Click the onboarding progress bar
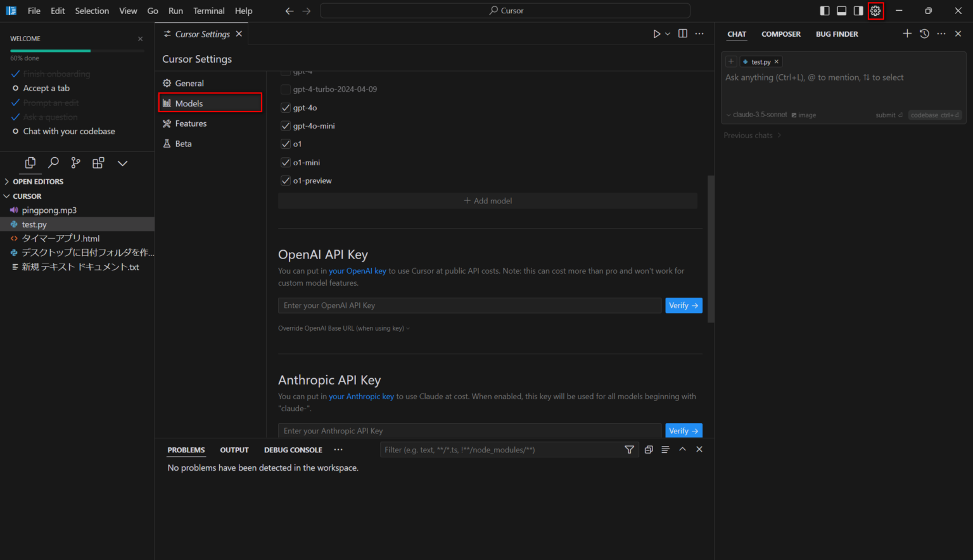The image size is (973, 560). tap(77, 51)
